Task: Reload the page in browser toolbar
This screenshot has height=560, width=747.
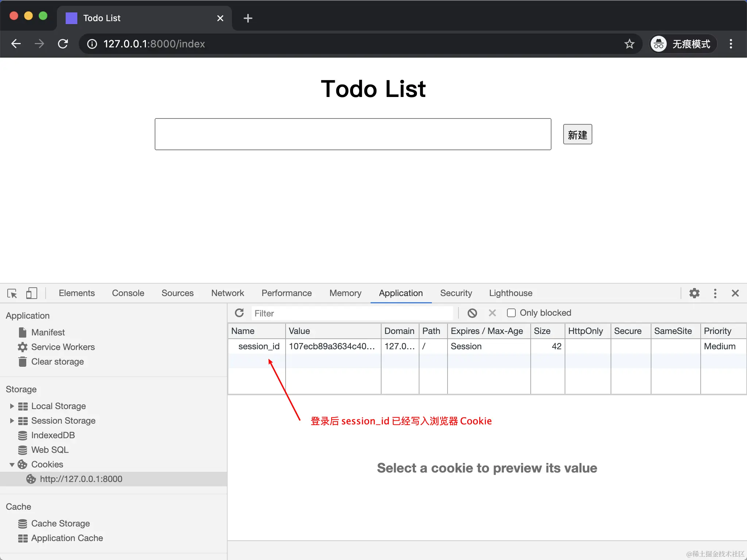Action: click(x=63, y=44)
